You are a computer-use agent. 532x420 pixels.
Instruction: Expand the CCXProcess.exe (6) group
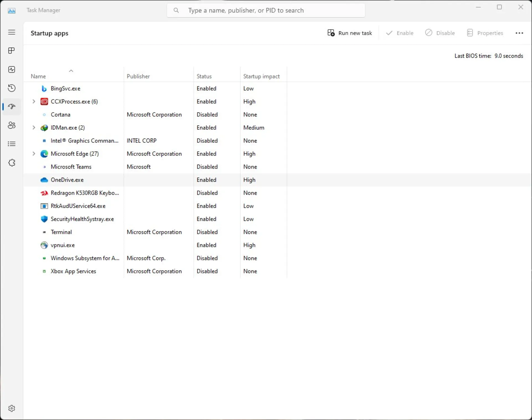(34, 101)
